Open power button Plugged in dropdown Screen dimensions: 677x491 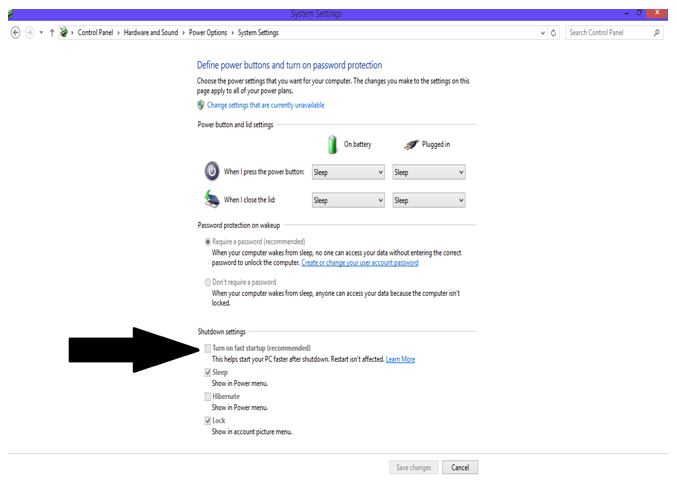pyautogui.click(x=429, y=172)
